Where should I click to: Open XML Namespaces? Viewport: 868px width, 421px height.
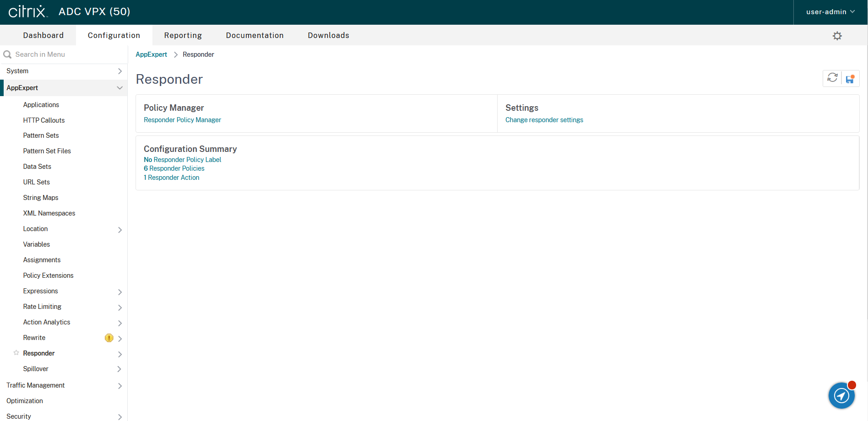[x=49, y=213]
